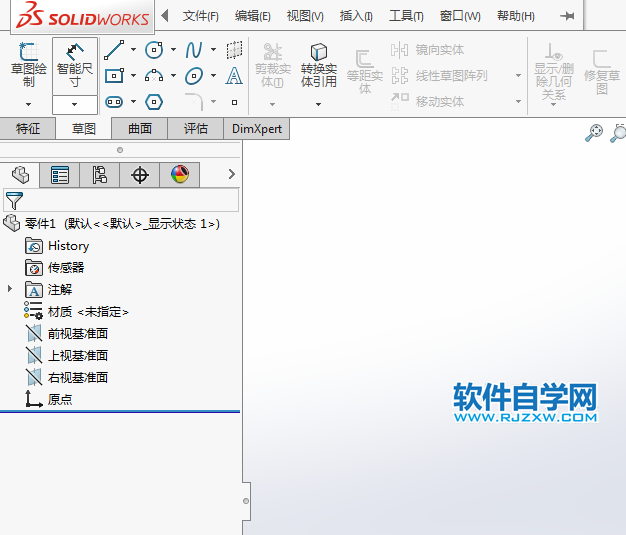
Task: Select Origin (原点) in feature tree
Action: [49, 399]
